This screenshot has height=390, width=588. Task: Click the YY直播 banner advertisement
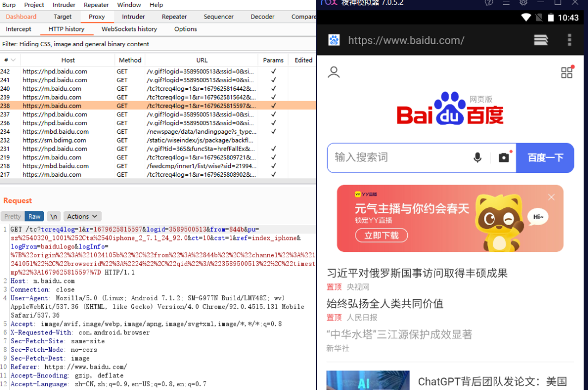(450, 219)
